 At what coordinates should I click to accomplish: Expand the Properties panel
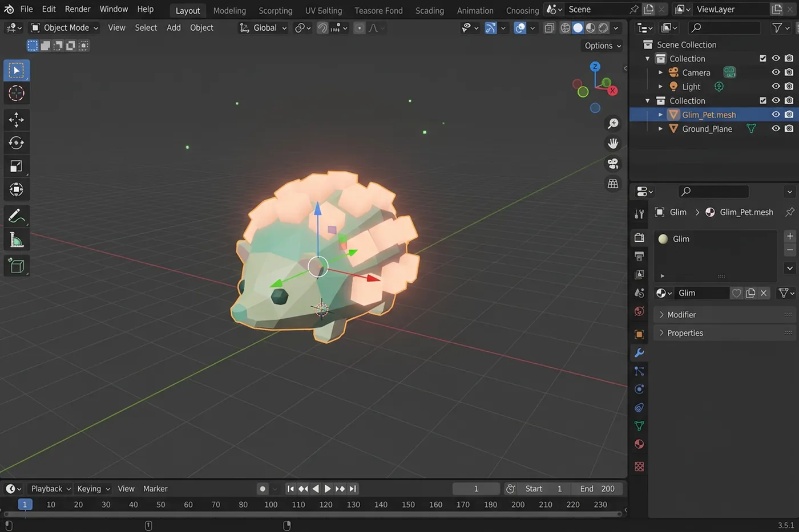(x=725, y=333)
